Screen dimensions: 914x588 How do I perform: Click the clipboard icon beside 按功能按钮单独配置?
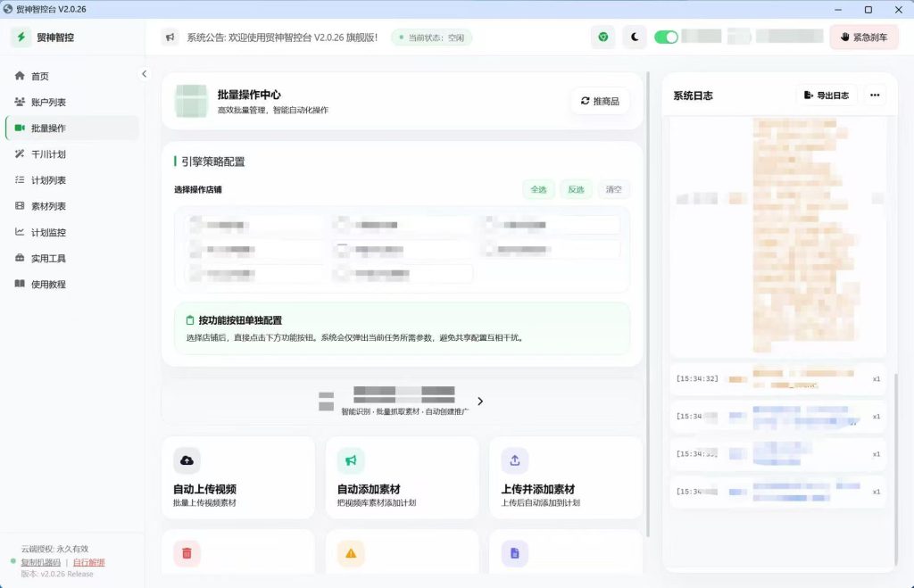click(190, 320)
